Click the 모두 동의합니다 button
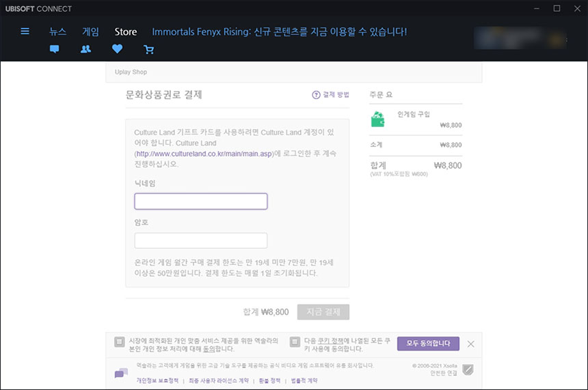Viewport: 588px width, 390px height. tap(428, 344)
